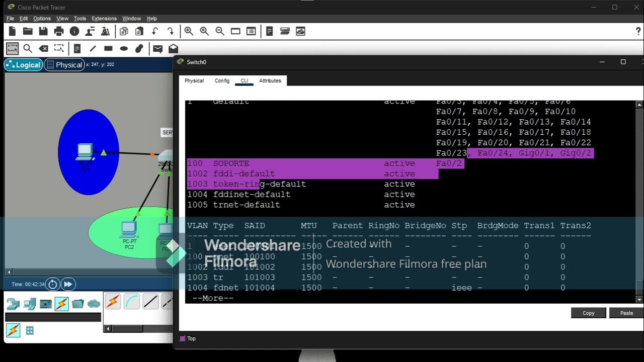Screen dimensions: 644x362
Task: Select End Devices category icon
Action: coord(30,303)
